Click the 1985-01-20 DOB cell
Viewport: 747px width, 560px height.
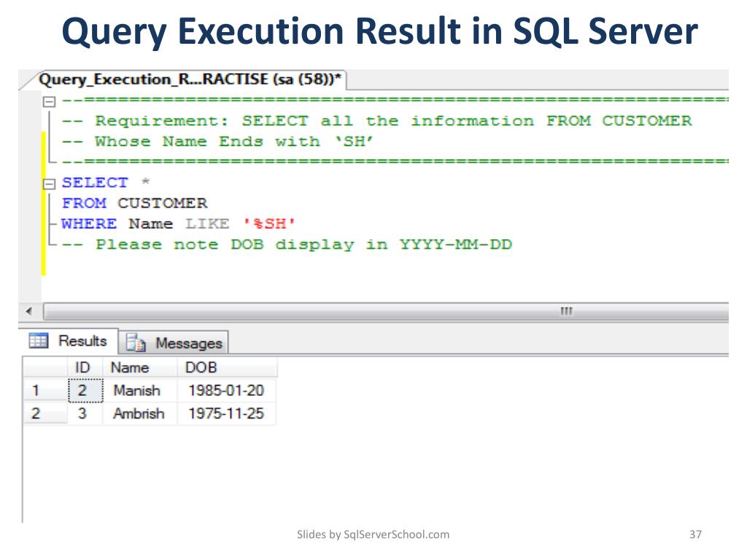(x=227, y=391)
